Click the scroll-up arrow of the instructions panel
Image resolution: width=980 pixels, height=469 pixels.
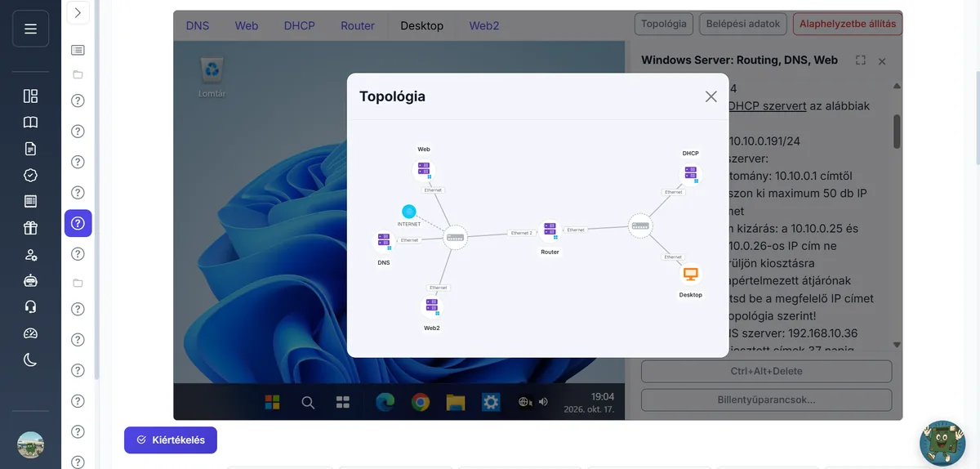[x=897, y=87]
